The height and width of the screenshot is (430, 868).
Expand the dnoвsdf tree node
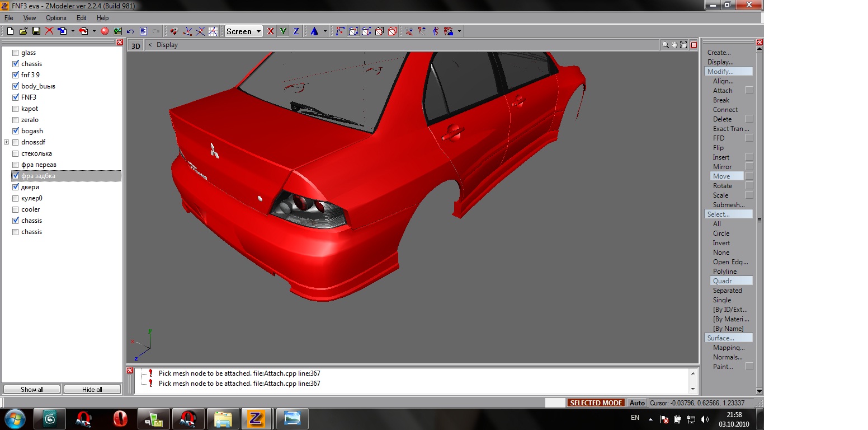coord(7,142)
